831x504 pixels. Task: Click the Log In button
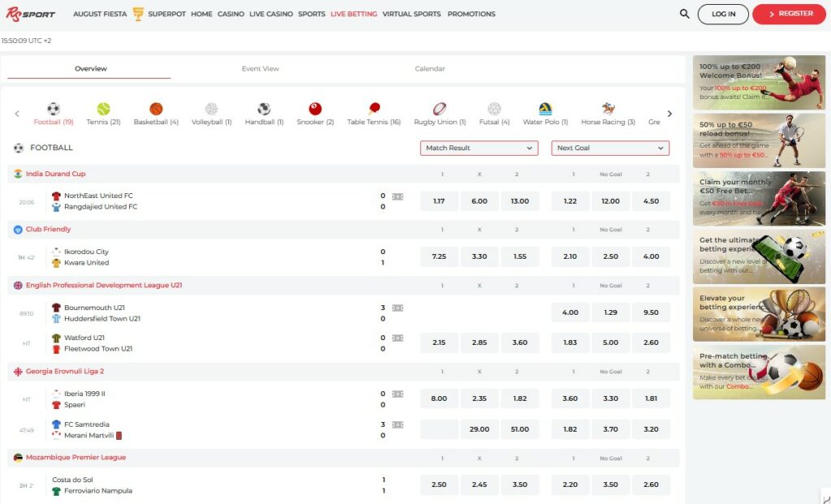coord(723,15)
